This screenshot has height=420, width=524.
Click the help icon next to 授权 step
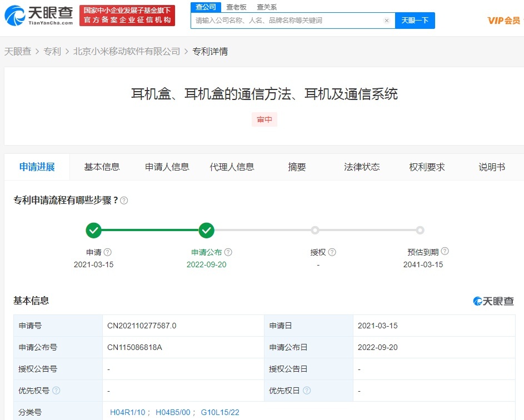(332, 252)
